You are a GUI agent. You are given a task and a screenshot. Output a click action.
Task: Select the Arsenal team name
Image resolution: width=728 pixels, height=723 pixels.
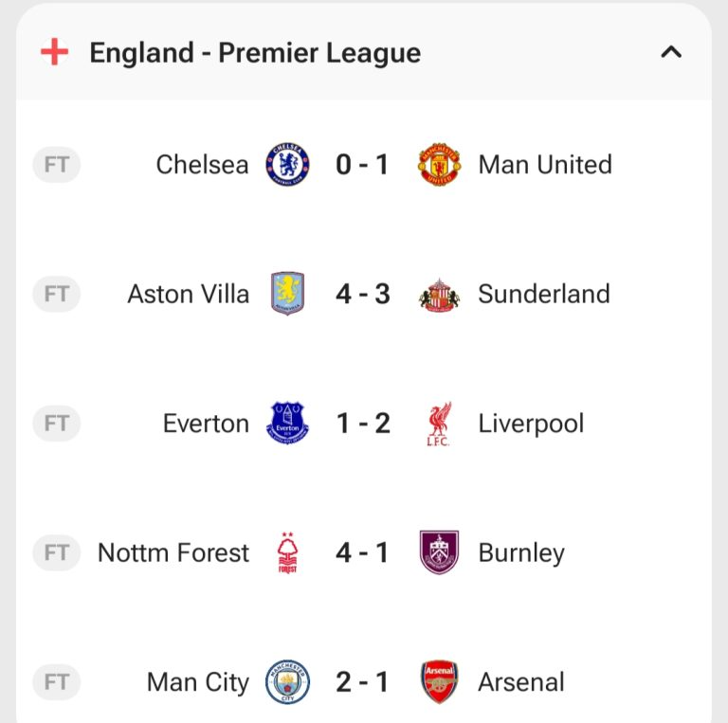pos(521,682)
